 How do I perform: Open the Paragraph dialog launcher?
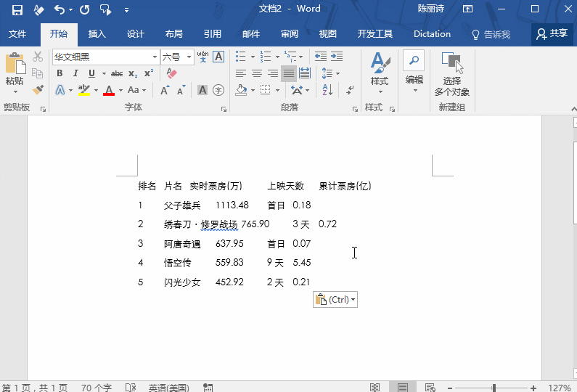355,109
